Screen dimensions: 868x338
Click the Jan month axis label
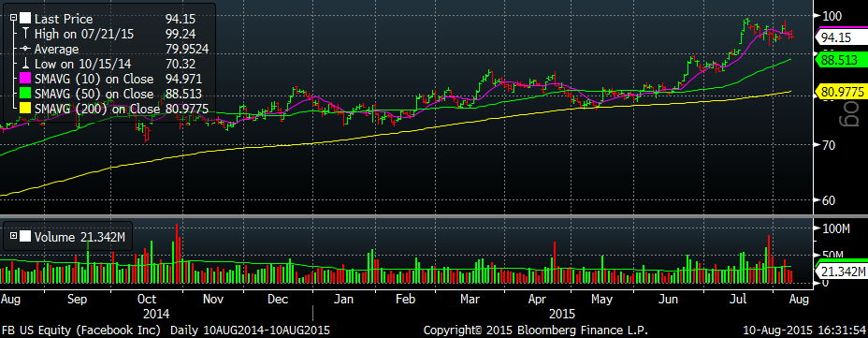pos(344,300)
